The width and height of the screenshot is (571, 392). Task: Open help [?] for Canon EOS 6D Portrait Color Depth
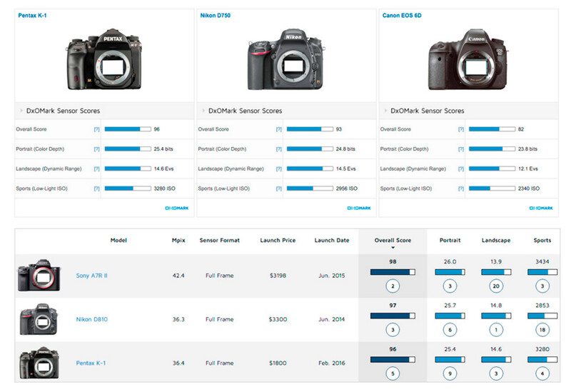click(460, 149)
